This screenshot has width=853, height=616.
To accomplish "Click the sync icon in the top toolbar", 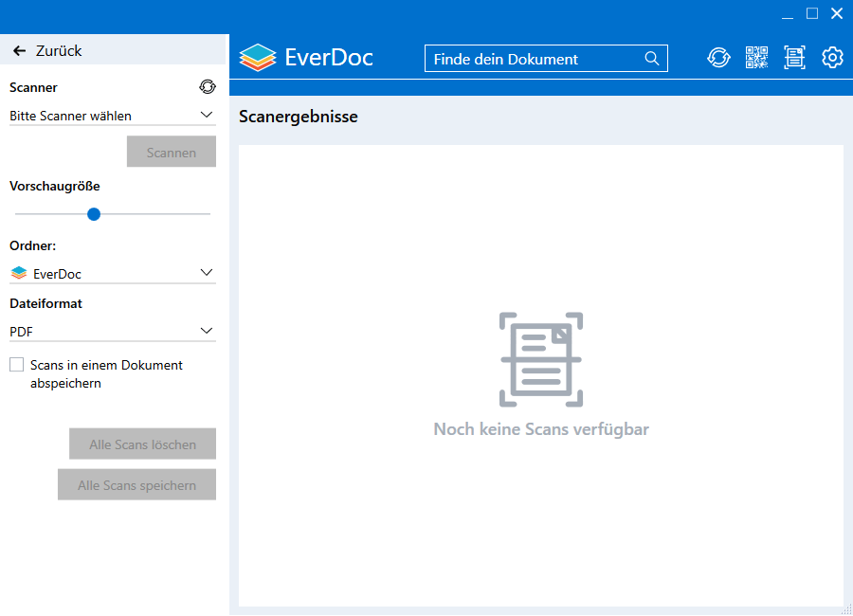I will (718, 58).
